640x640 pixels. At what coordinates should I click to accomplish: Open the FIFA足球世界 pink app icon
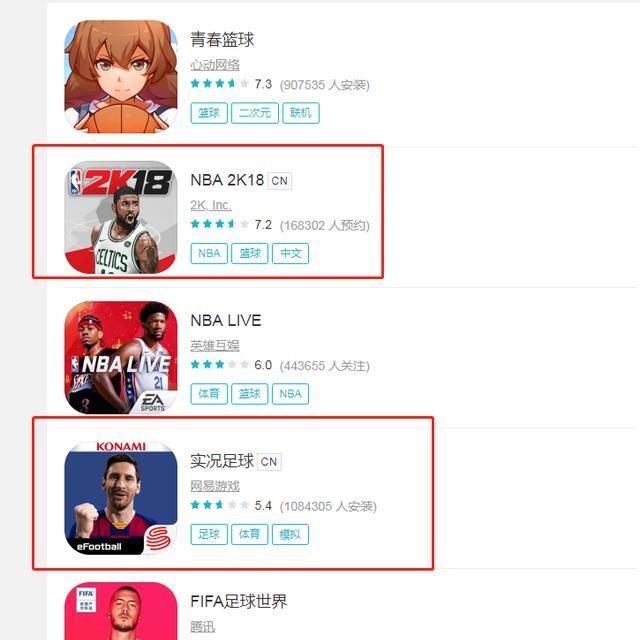(x=121, y=611)
